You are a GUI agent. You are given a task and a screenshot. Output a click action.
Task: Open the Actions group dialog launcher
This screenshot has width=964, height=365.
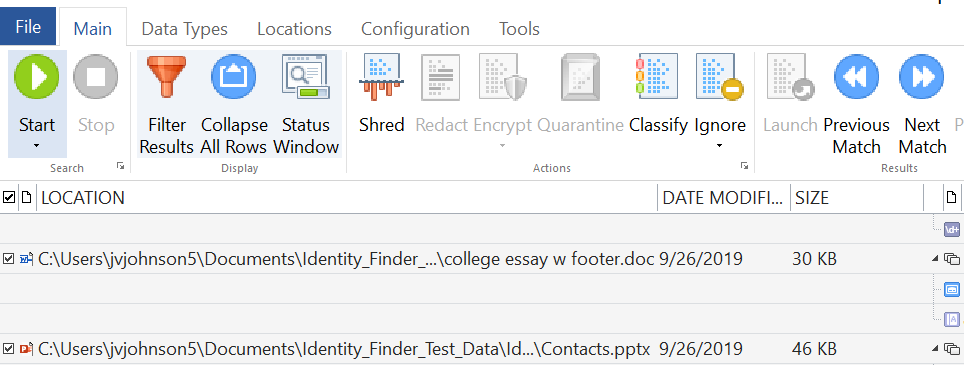click(745, 166)
